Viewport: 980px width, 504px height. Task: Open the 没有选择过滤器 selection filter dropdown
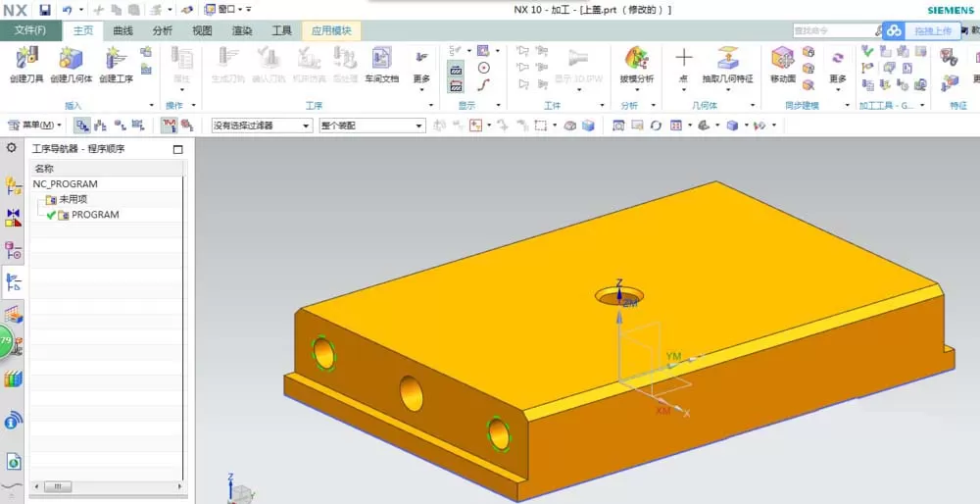[x=262, y=126]
